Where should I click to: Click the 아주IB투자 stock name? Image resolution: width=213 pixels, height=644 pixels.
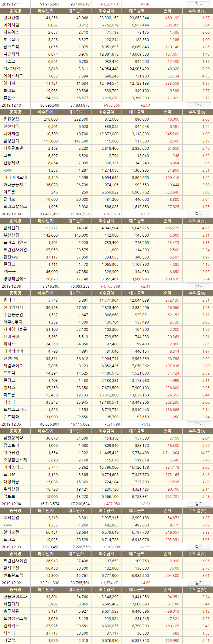pos(13,322)
